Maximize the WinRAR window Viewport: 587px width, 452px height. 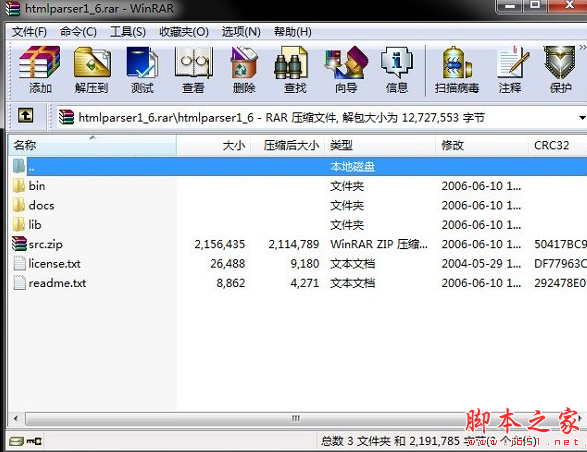535,5
